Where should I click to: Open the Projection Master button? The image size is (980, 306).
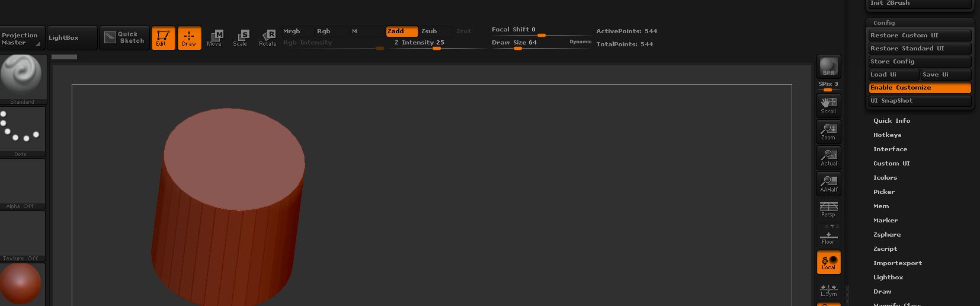click(x=22, y=39)
